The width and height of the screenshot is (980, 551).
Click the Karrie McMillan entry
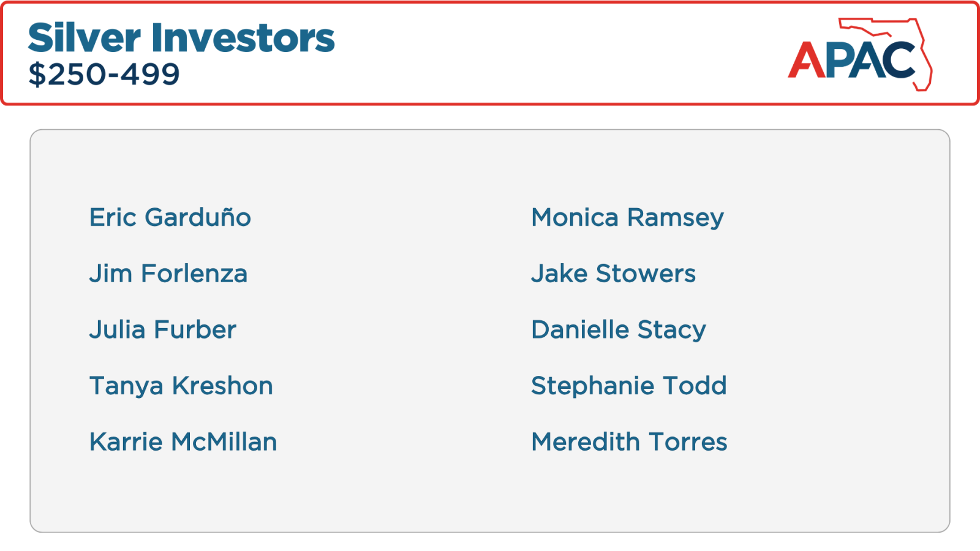click(x=183, y=442)
